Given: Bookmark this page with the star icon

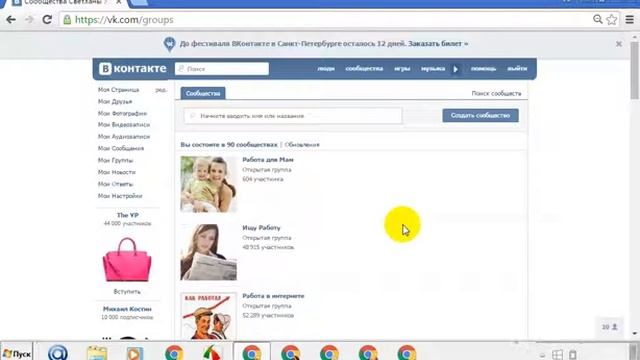Looking at the screenshot, I should (x=611, y=20).
